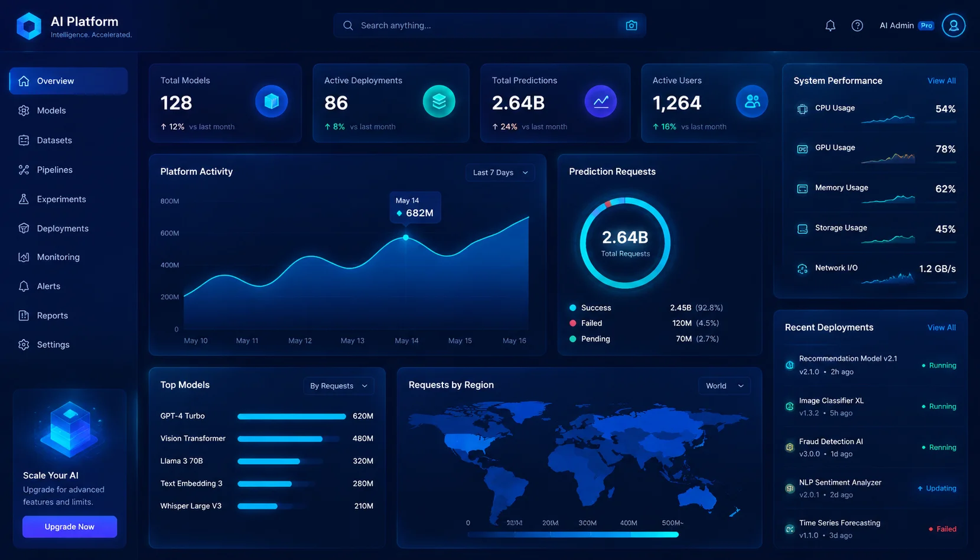The width and height of the screenshot is (980, 560).
Task: Open the user profile avatar
Action: click(x=953, y=25)
